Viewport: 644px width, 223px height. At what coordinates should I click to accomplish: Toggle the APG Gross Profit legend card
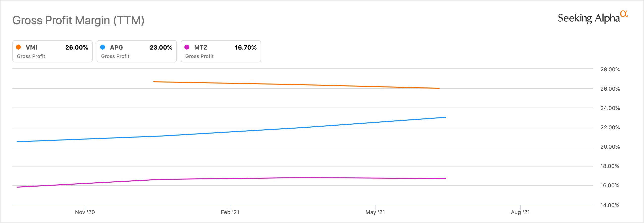coord(136,52)
